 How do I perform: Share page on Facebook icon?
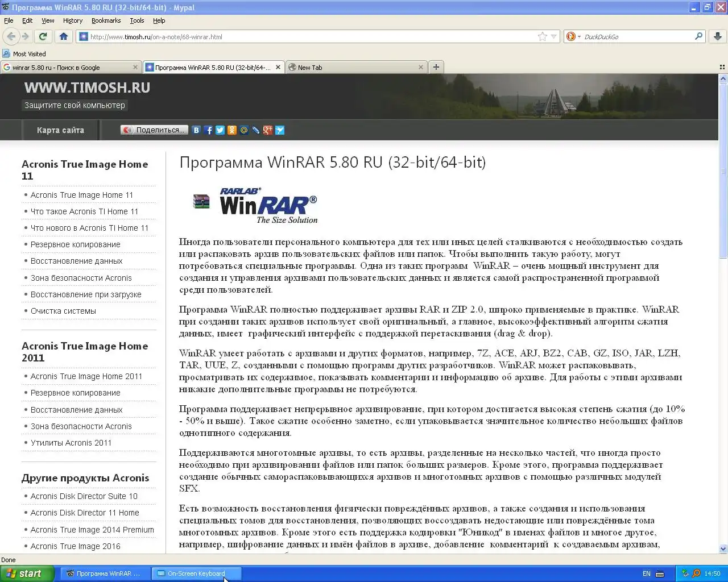tap(208, 130)
